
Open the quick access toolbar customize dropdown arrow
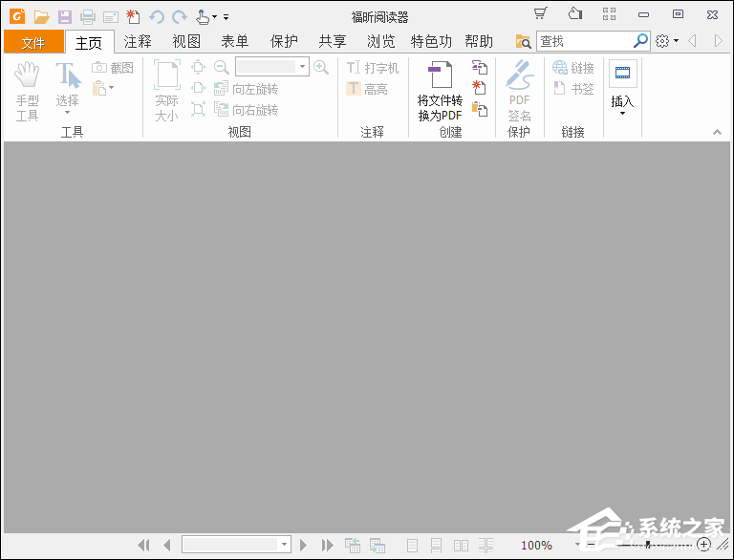pyautogui.click(x=227, y=17)
